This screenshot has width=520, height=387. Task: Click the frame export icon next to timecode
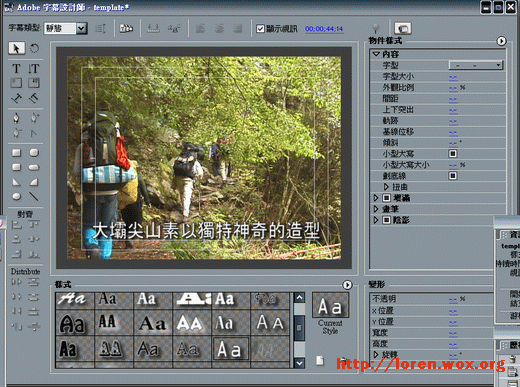403,29
